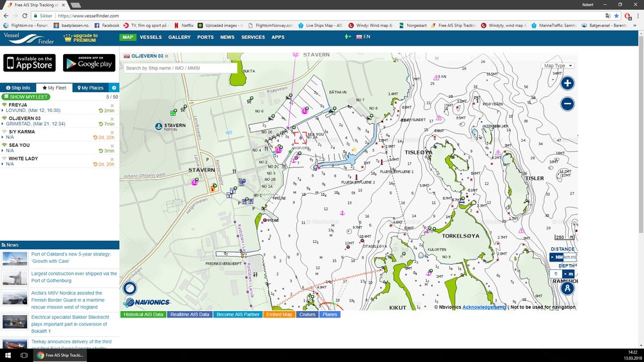Close the OLJEVERN 03 map tag

point(166,56)
